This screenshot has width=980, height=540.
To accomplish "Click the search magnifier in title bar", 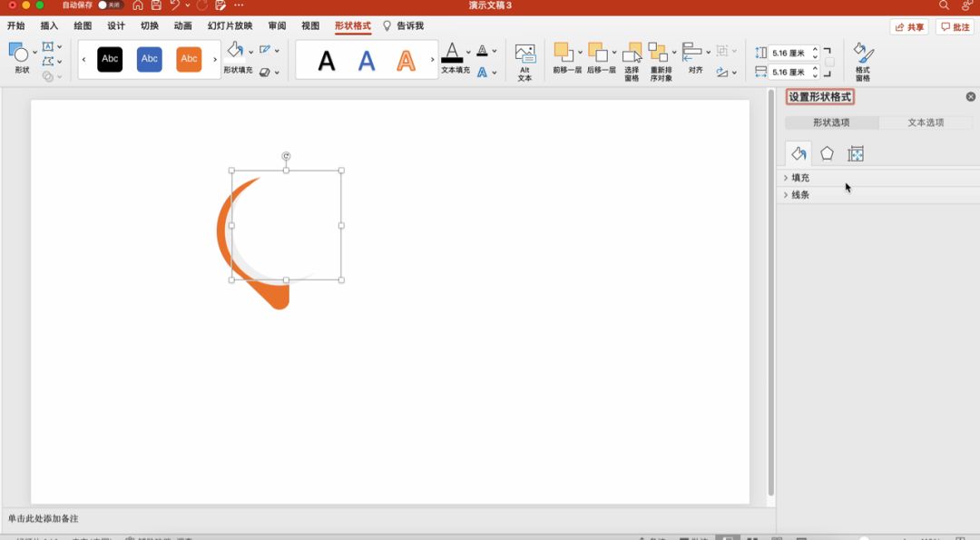I will pos(944,5).
